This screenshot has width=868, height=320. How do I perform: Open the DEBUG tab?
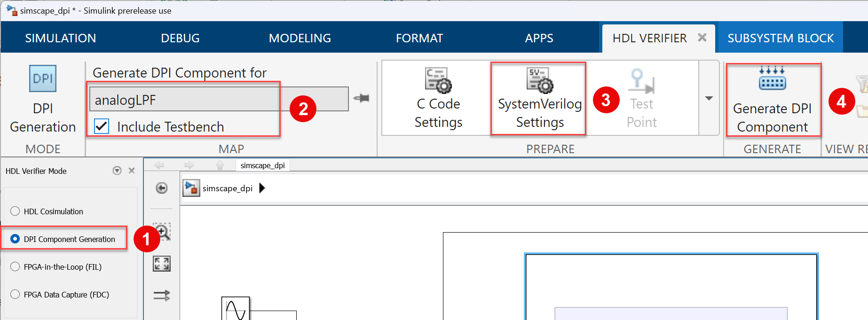180,38
